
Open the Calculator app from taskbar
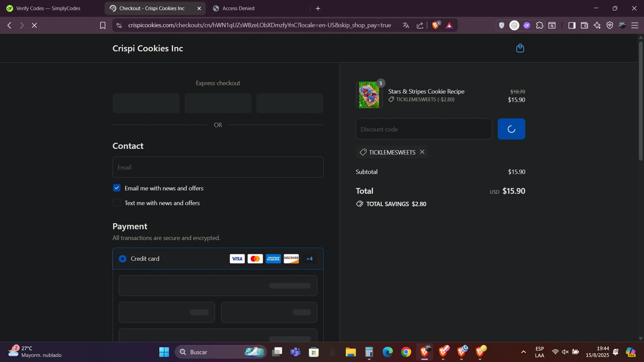[x=369, y=352]
